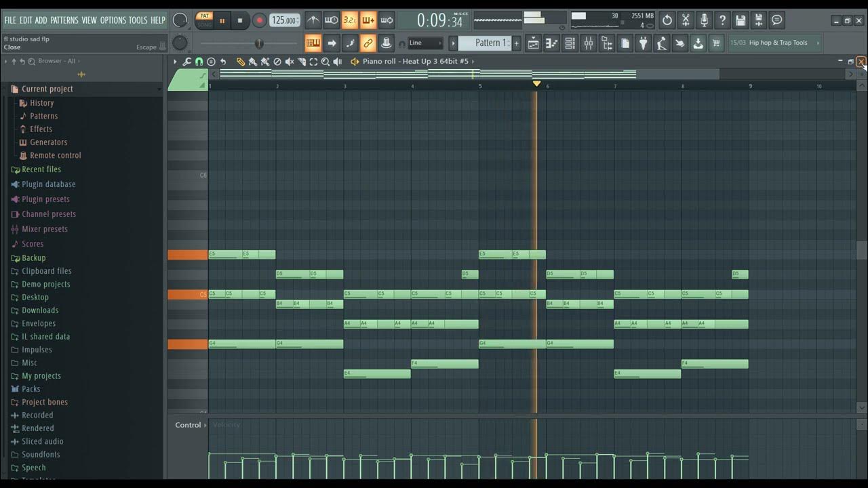The height and width of the screenshot is (488, 868).
Task: Toggle loop recording button
Action: pyautogui.click(x=387, y=20)
